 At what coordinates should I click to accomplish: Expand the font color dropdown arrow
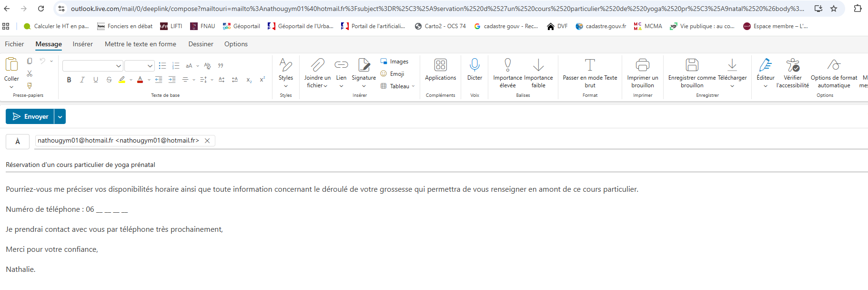(x=149, y=80)
